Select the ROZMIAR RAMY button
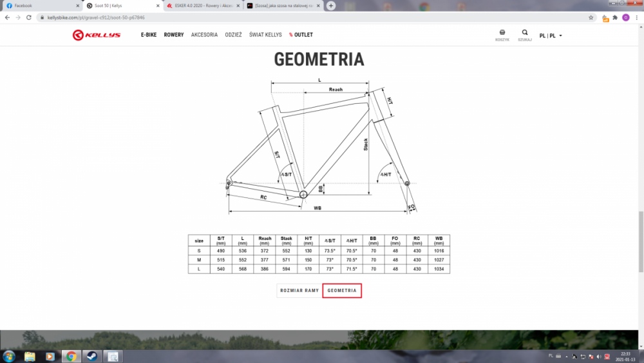Screen dimensions: 644x363 tap(299, 291)
